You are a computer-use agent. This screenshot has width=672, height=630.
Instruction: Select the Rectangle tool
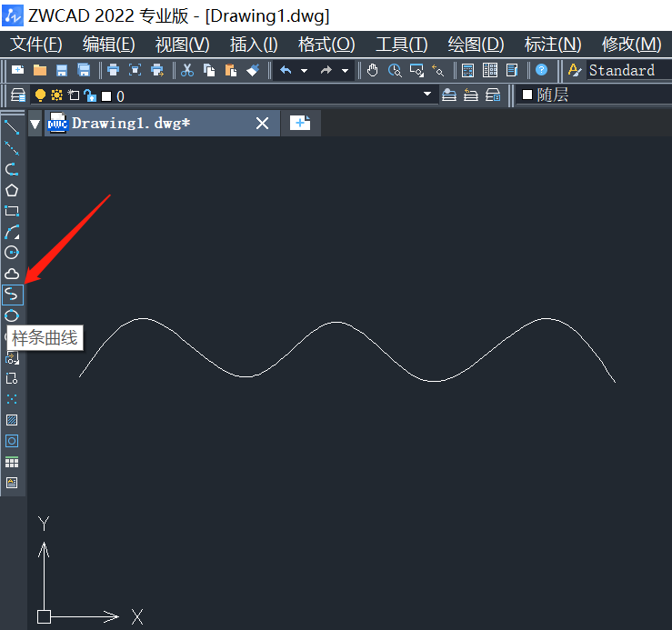(12, 211)
